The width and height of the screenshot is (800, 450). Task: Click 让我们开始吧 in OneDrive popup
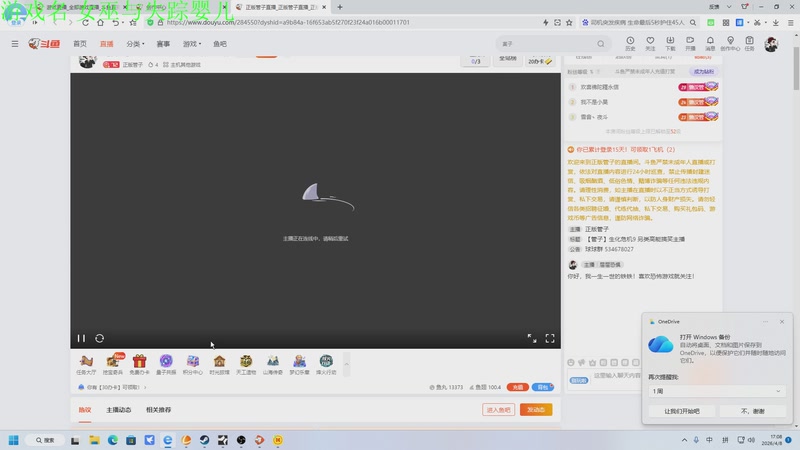(x=682, y=411)
